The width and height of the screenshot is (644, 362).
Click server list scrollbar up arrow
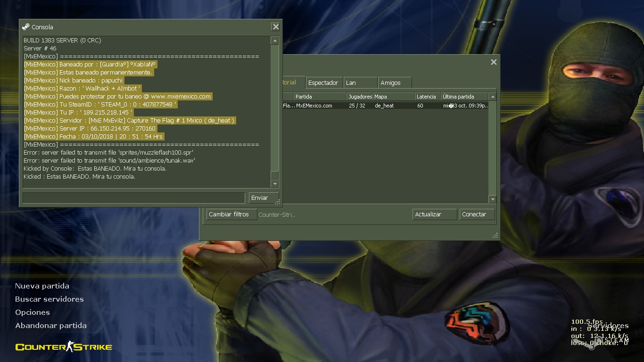pyautogui.click(x=492, y=97)
